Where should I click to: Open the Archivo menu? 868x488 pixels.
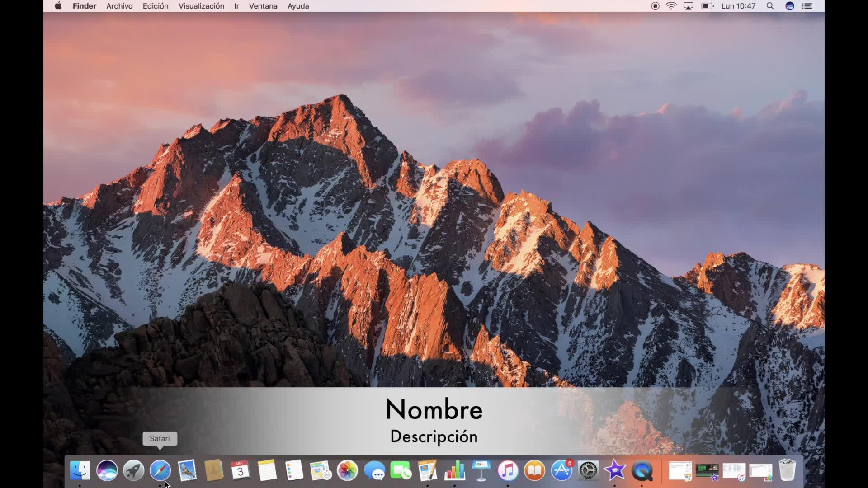click(x=119, y=6)
